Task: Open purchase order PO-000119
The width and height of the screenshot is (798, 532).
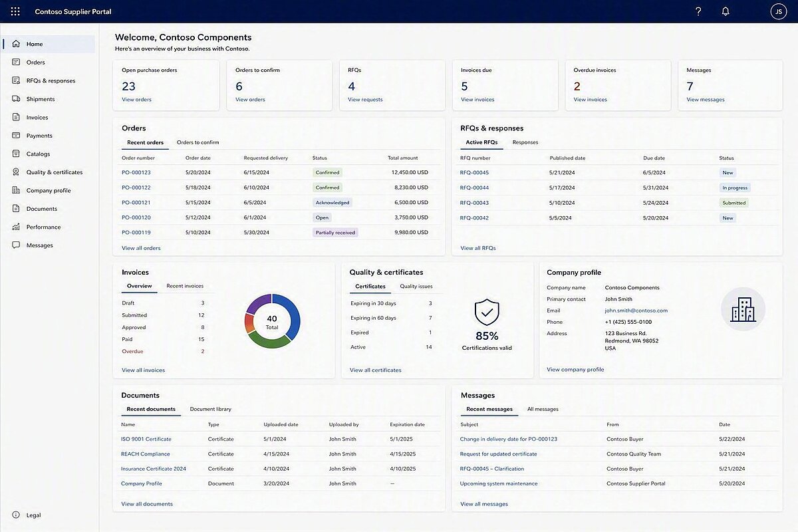Action: coord(136,233)
